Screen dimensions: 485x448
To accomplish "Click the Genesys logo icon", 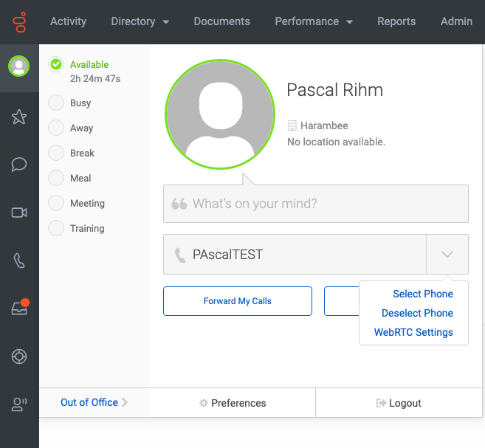I will tap(19, 22).
